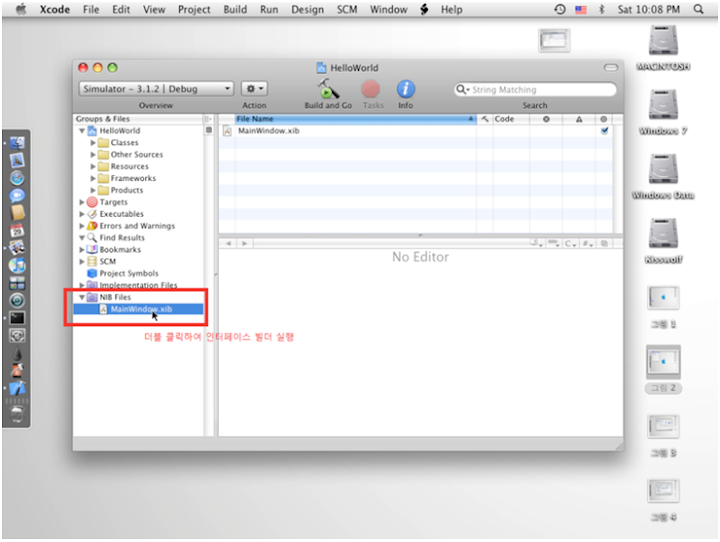Open the File menu
This screenshot has height=542, width=720.
click(x=91, y=9)
